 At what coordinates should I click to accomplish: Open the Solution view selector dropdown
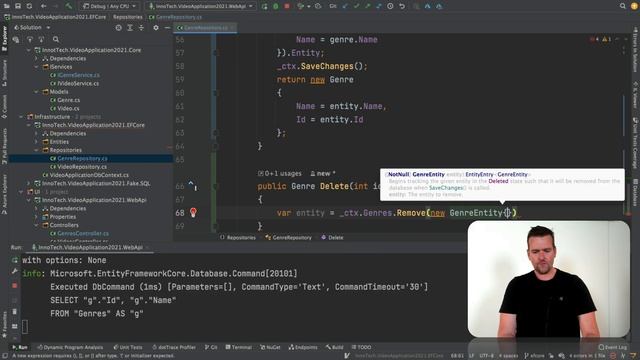(32, 27)
